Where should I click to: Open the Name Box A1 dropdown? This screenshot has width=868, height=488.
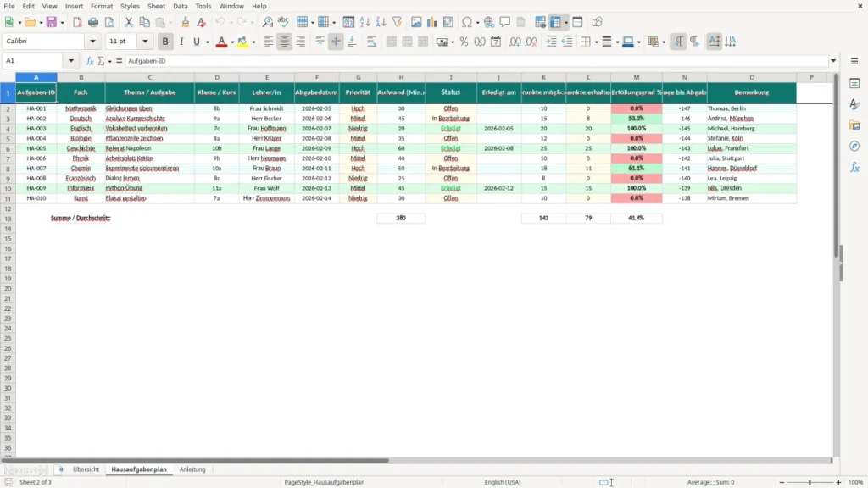(x=71, y=61)
